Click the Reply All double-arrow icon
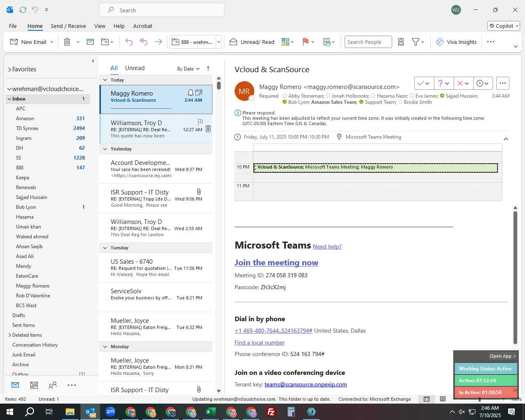The image size is (525, 420). point(144,42)
